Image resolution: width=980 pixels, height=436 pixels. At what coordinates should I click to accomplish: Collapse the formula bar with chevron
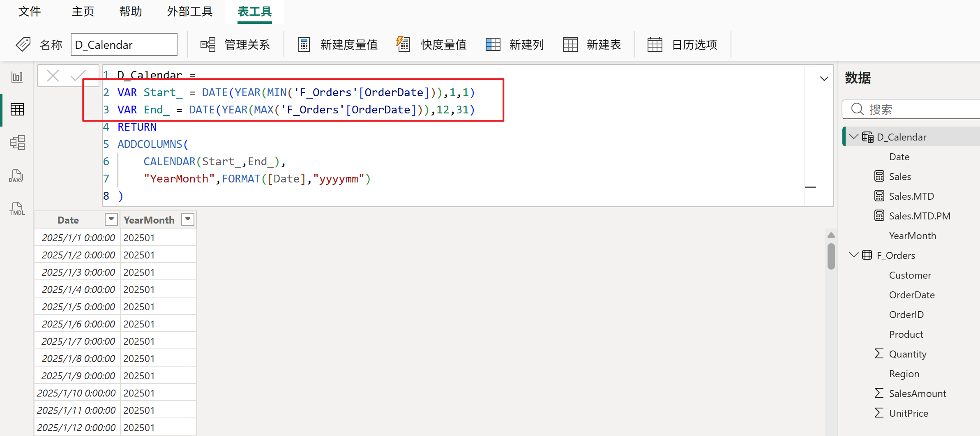[x=824, y=78]
